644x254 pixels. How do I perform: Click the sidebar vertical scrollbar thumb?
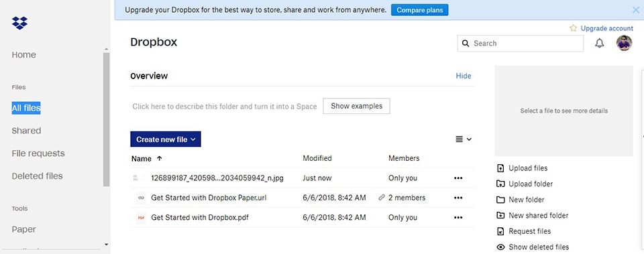coord(107,119)
